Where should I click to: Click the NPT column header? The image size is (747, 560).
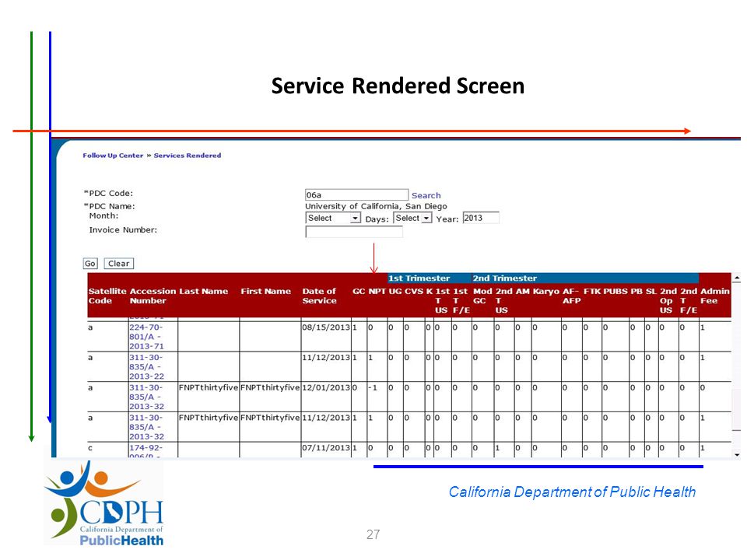pos(377,291)
